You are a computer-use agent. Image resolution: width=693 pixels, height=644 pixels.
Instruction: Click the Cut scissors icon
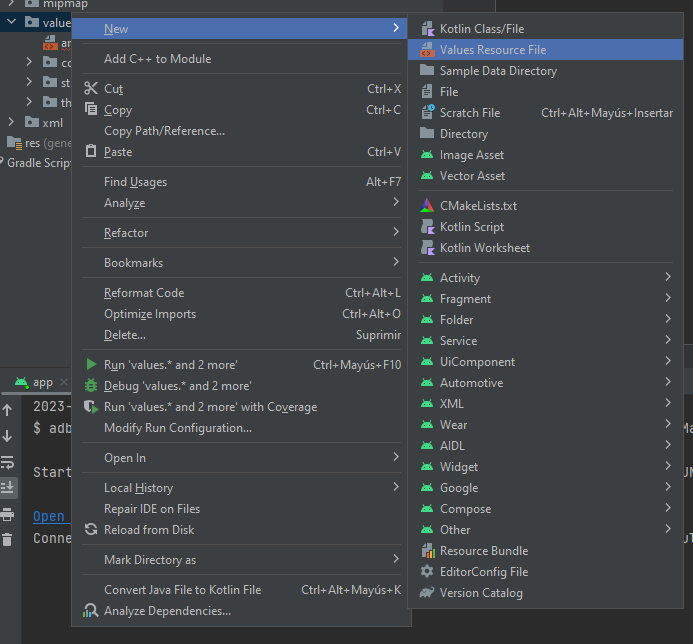pyautogui.click(x=91, y=89)
